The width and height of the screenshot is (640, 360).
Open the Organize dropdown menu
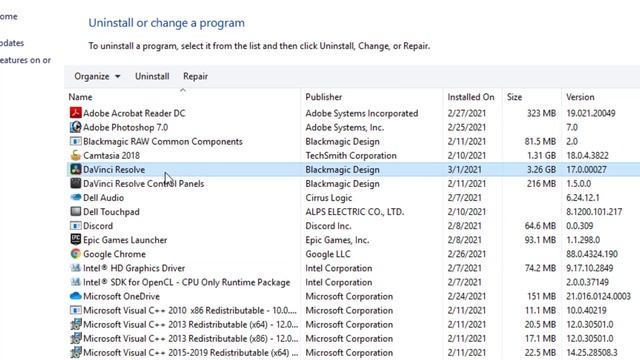(97, 76)
